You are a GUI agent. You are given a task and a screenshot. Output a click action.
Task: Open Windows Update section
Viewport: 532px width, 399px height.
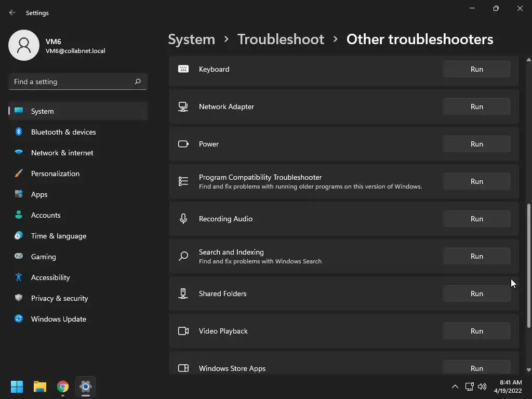pyautogui.click(x=58, y=319)
